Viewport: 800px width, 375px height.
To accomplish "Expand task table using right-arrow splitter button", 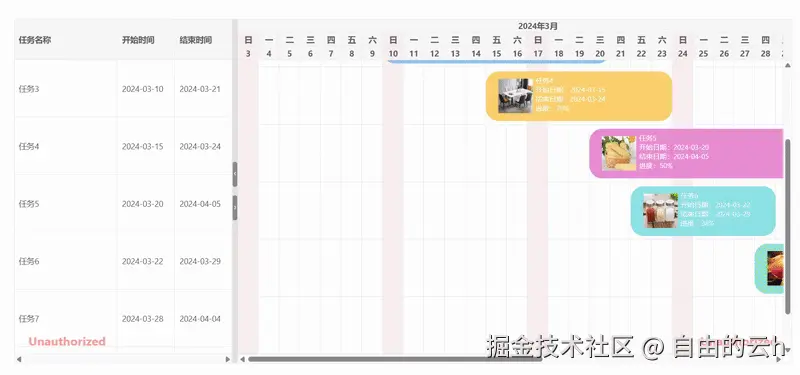I will [x=235, y=208].
